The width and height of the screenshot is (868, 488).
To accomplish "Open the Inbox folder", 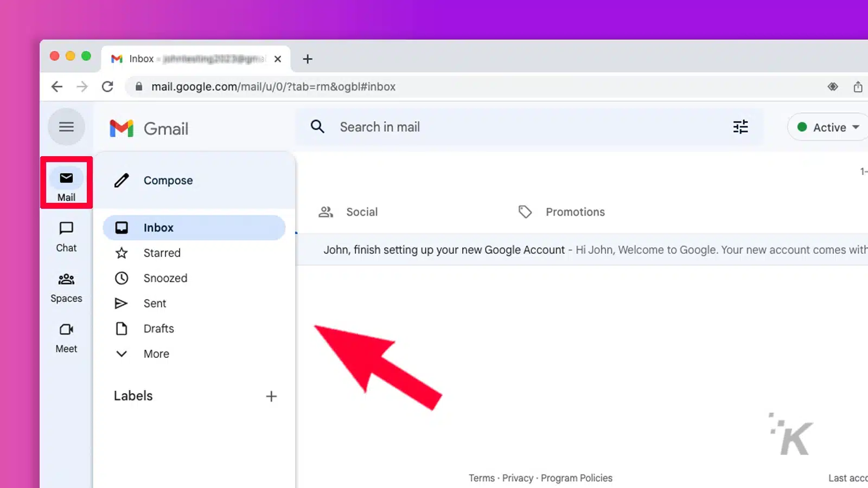I will (x=194, y=228).
